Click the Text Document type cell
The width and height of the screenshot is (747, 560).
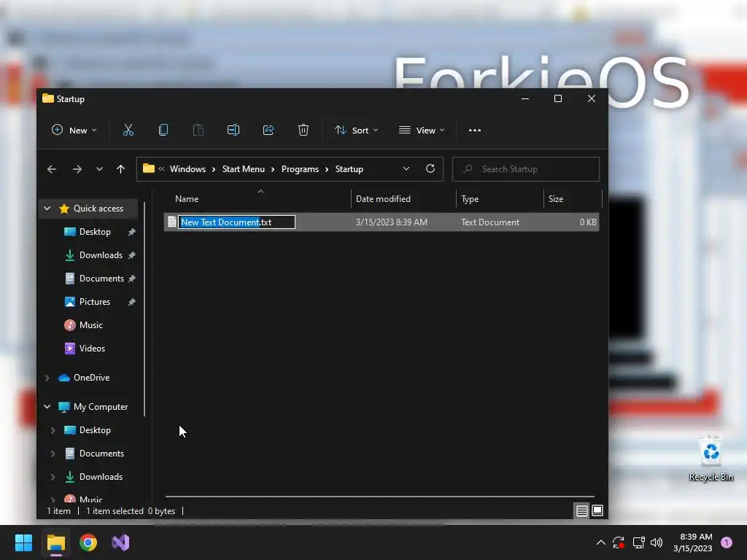(490, 222)
